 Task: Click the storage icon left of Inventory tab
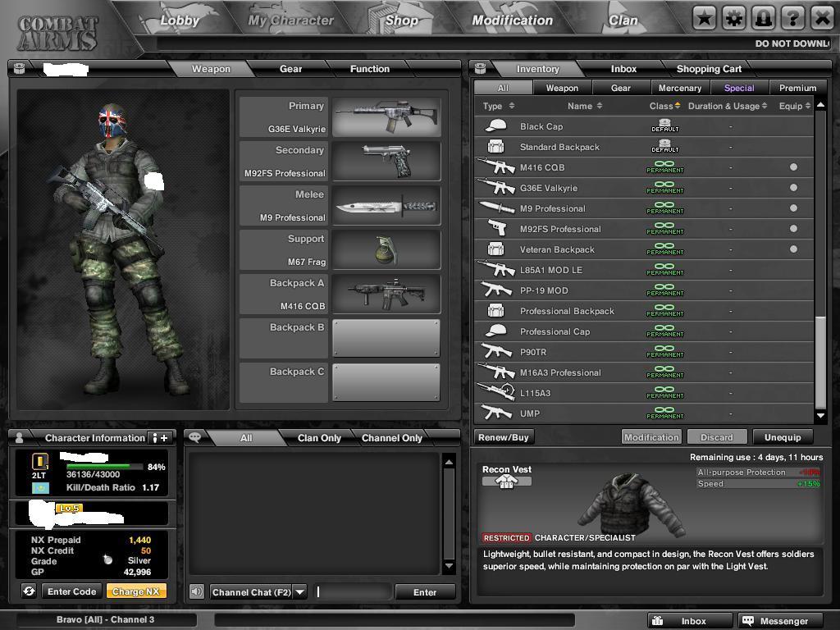(x=480, y=68)
